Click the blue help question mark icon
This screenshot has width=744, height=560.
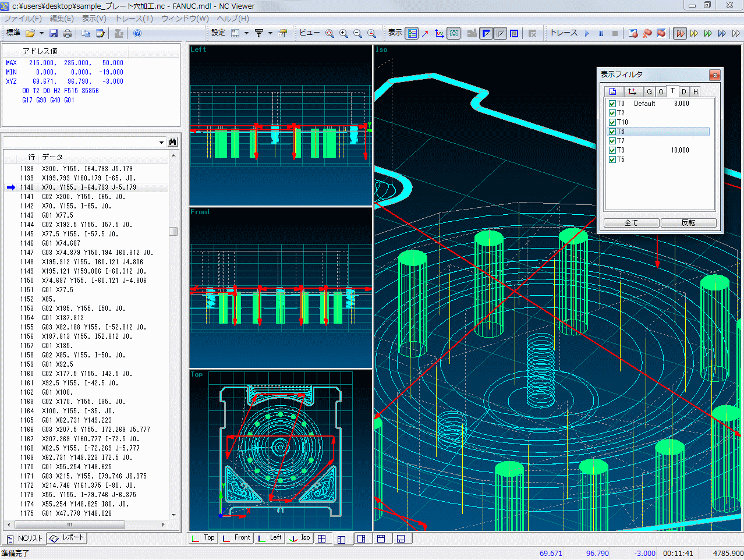(137, 33)
